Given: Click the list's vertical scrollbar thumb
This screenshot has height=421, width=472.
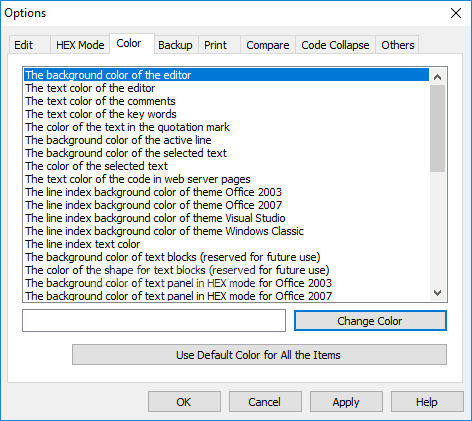Looking at the screenshot, I should tap(437, 128).
